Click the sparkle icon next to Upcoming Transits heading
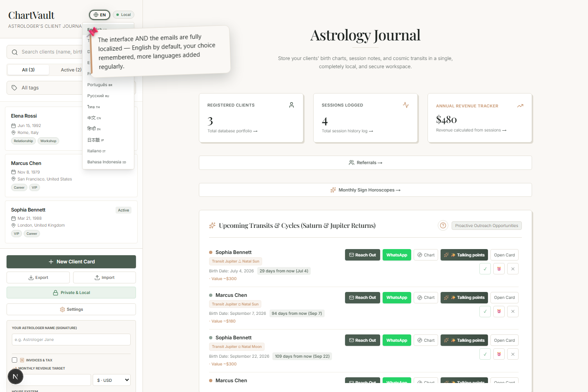The width and height of the screenshot is (588, 392). coord(212,225)
